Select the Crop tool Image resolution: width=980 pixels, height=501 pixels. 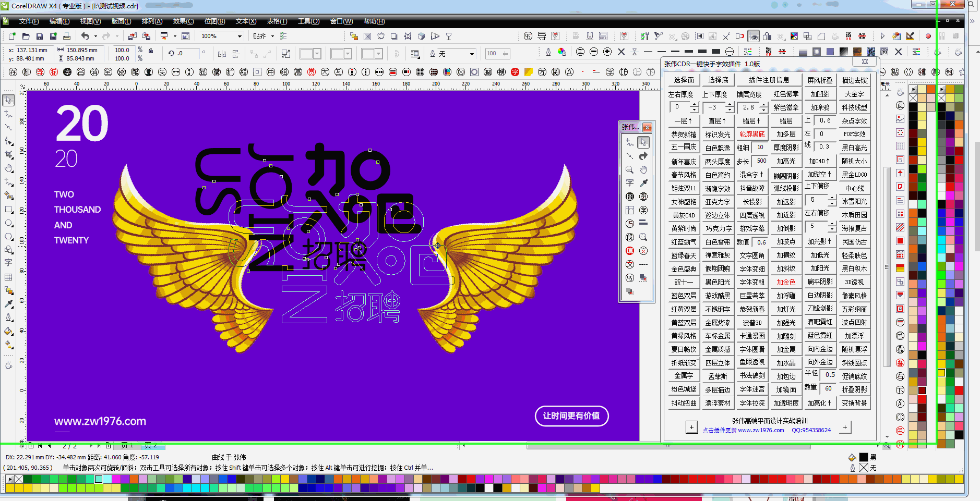[x=8, y=154]
